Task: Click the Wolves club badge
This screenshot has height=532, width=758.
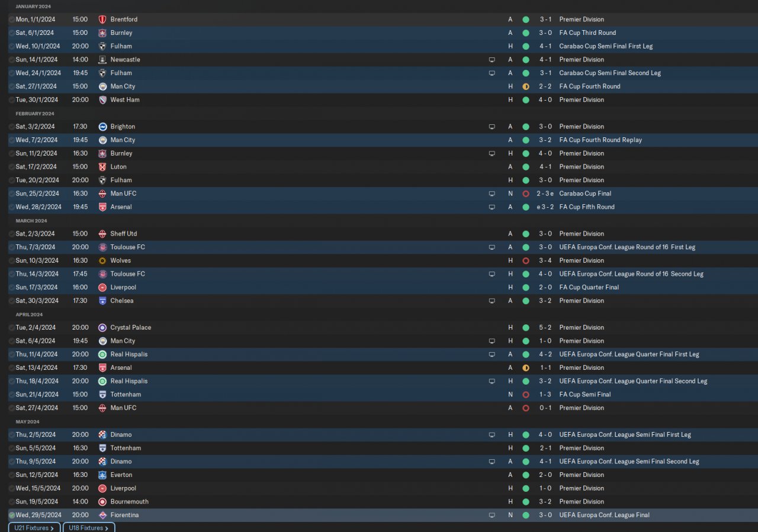Action: 102,260
